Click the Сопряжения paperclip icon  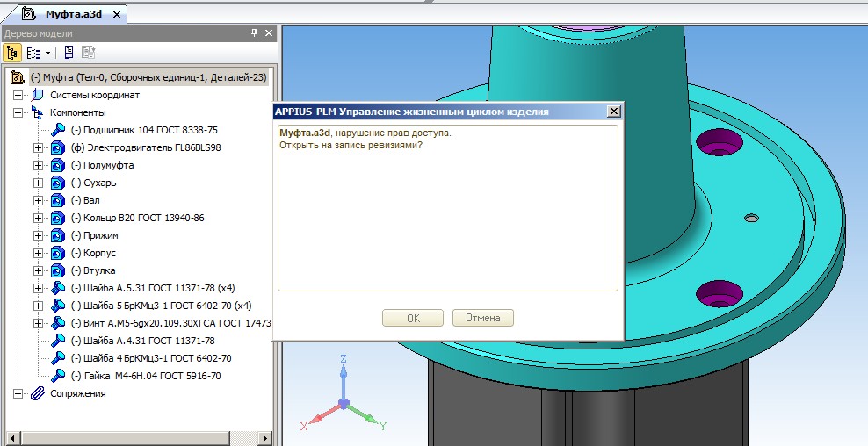[x=38, y=393]
